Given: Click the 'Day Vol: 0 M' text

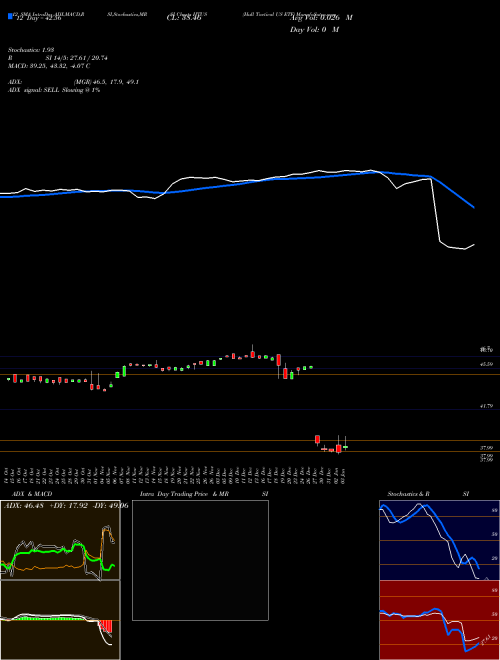Looking at the screenshot, I should (314, 30).
